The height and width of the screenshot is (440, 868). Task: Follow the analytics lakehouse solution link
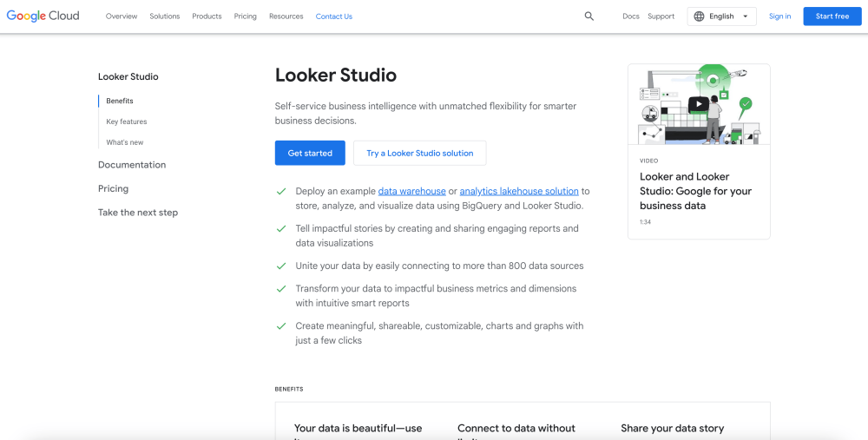click(x=519, y=191)
